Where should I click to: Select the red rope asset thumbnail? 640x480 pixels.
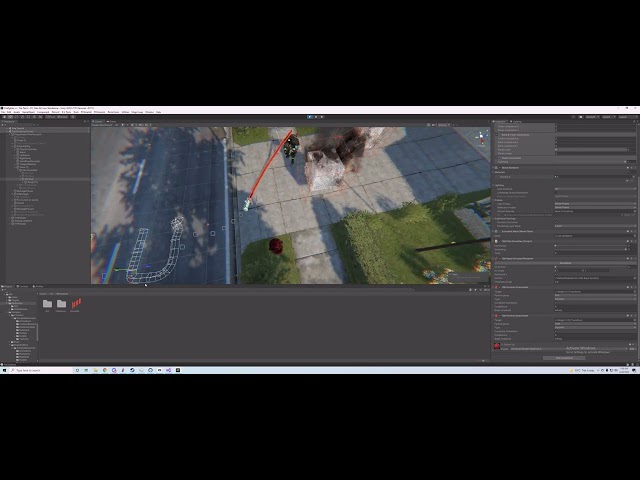coord(76,304)
